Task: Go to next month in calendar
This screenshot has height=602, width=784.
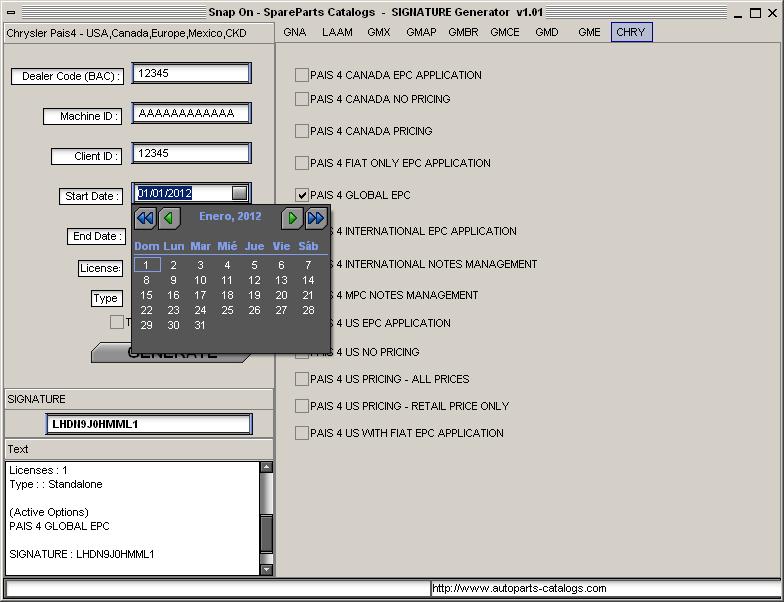Action: click(x=292, y=218)
